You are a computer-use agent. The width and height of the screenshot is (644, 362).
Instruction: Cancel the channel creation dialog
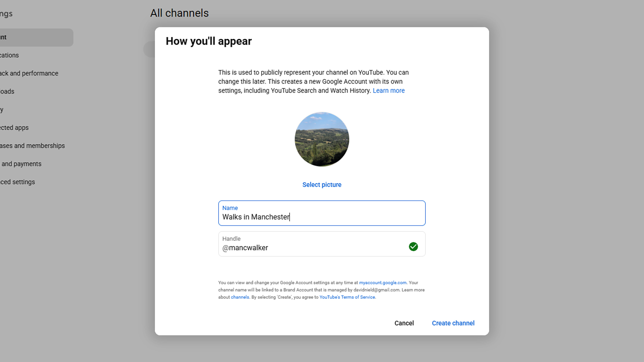tap(404, 323)
